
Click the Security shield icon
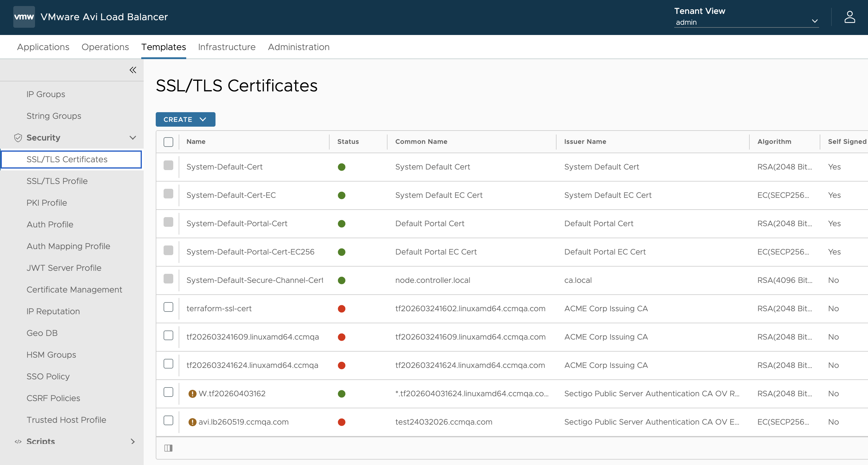coord(18,138)
